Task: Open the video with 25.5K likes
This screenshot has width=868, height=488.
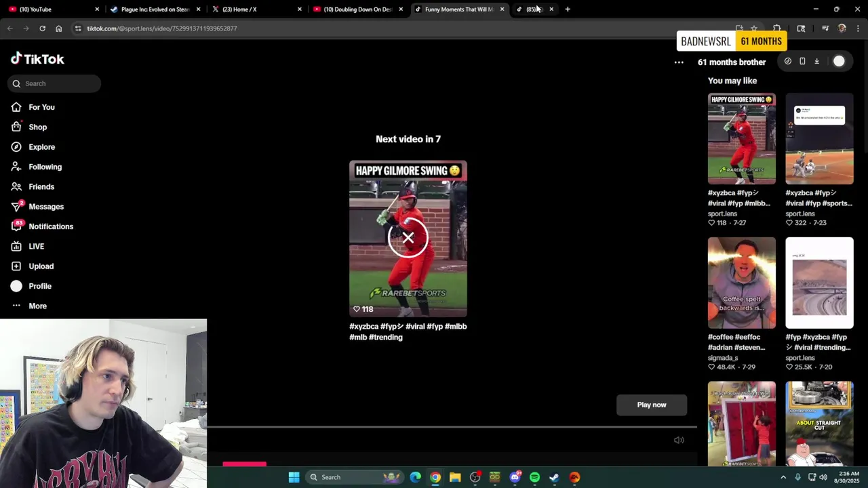Action: click(x=819, y=283)
